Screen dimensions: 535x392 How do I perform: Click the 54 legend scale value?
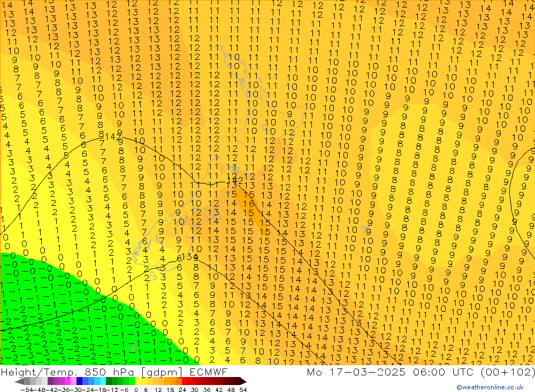click(243, 390)
